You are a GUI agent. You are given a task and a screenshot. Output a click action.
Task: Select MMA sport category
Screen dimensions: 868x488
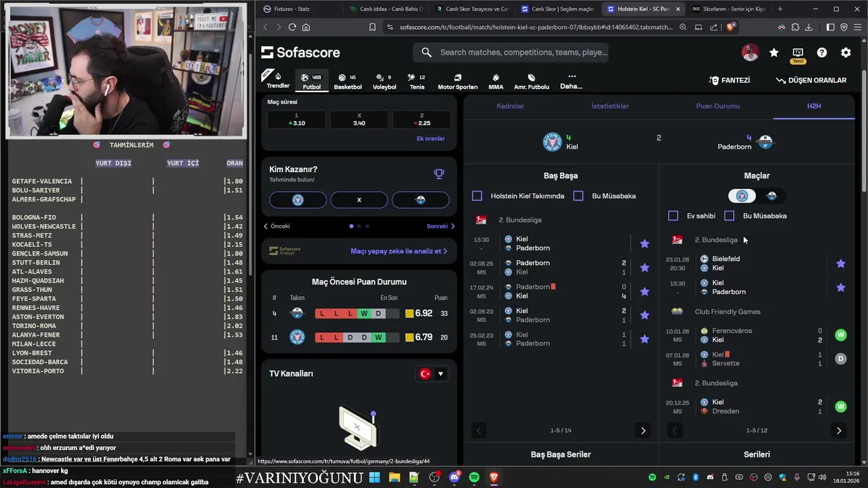(496, 81)
